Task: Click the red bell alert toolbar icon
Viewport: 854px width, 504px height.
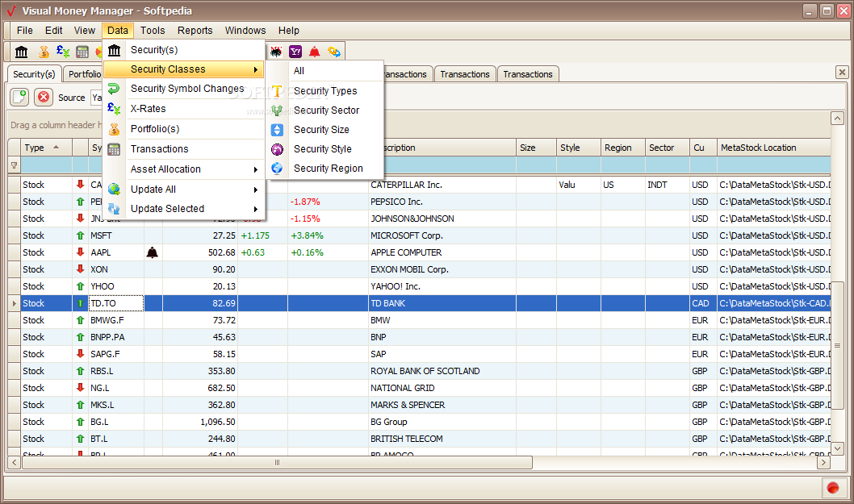Action: click(314, 52)
